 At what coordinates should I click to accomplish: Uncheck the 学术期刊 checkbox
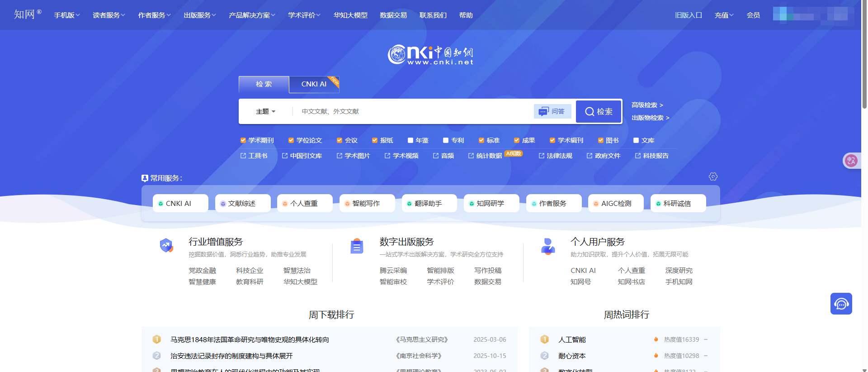(243, 140)
